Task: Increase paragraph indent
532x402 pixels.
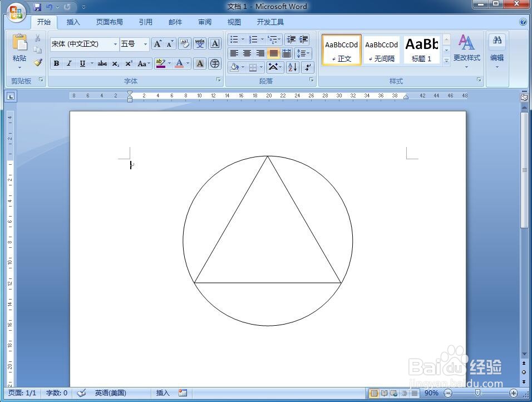Action: click(303, 40)
